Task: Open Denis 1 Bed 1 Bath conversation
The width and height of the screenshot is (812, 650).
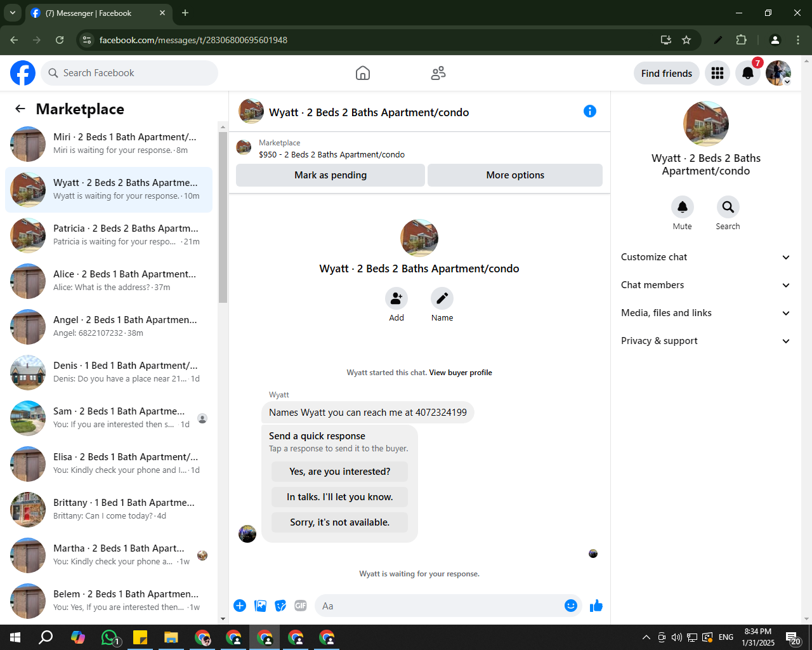Action: (x=109, y=373)
